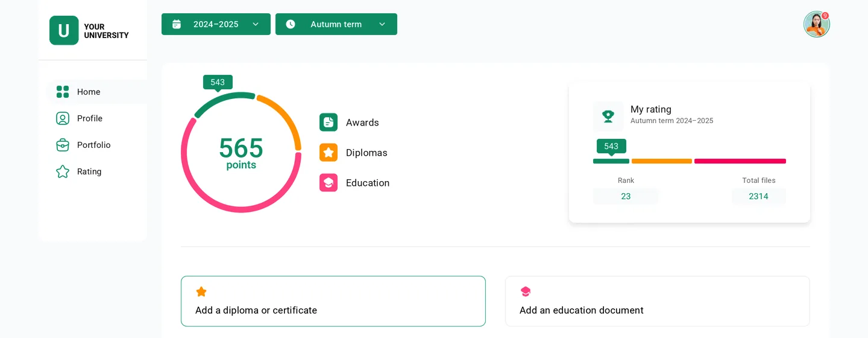Click Add an education document

[658, 301]
